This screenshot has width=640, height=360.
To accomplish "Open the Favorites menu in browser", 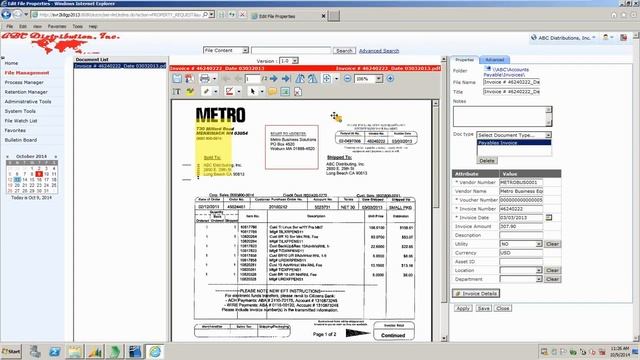I will click(x=57, y=26).
